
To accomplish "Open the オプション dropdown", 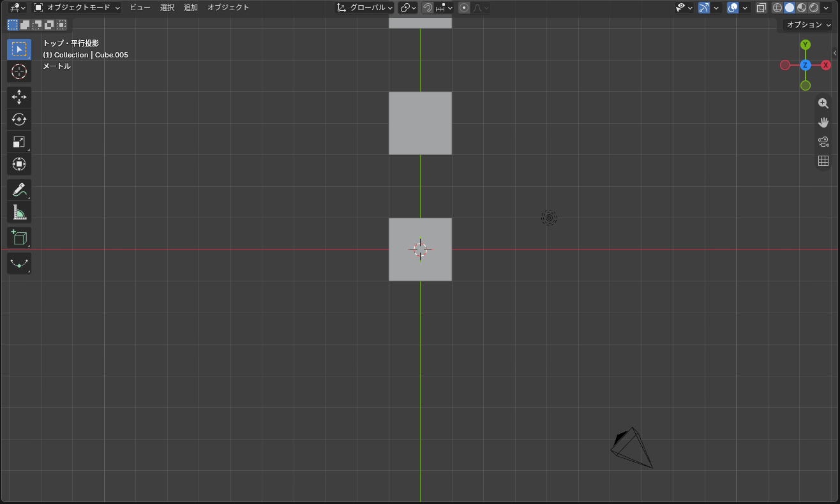I will 808,25.
